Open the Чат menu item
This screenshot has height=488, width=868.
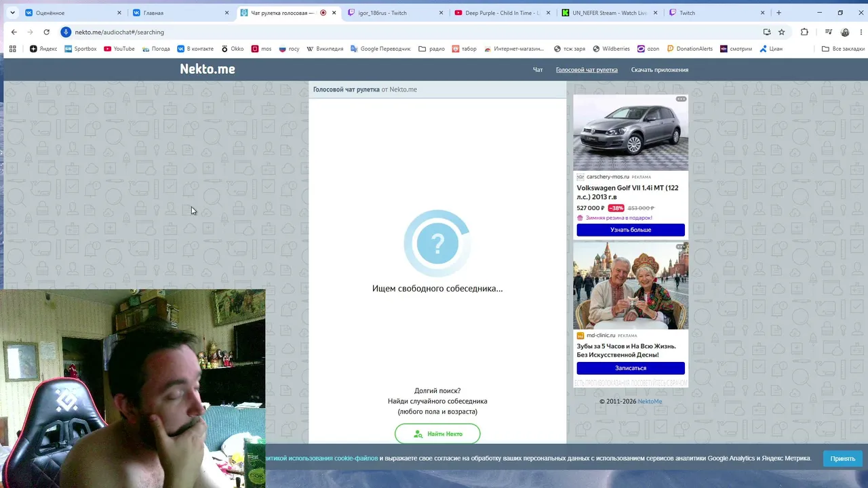[538, 70]
